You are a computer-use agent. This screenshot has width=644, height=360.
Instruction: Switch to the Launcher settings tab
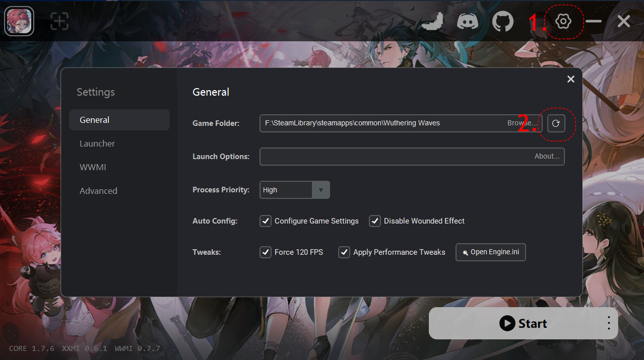(119, 143)
